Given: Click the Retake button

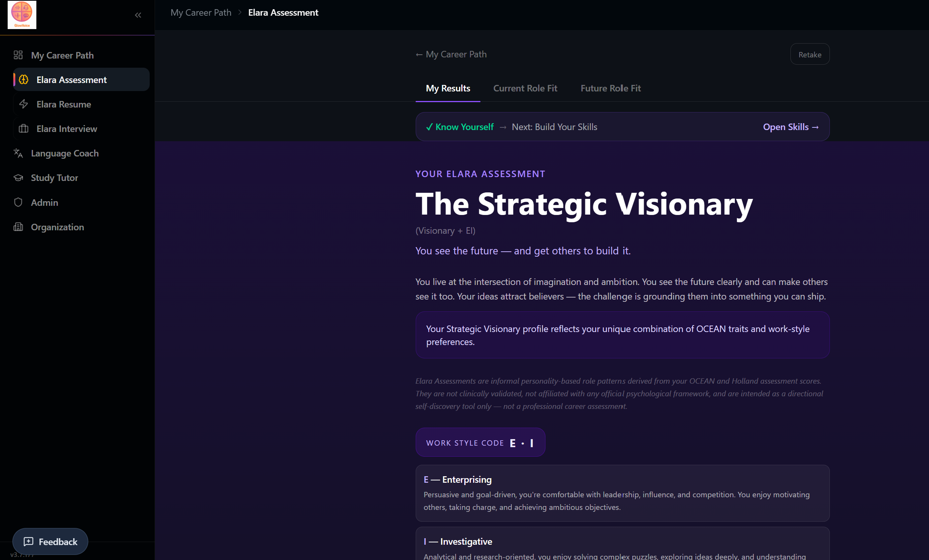Looking at the screenshot, I should 810,54.
